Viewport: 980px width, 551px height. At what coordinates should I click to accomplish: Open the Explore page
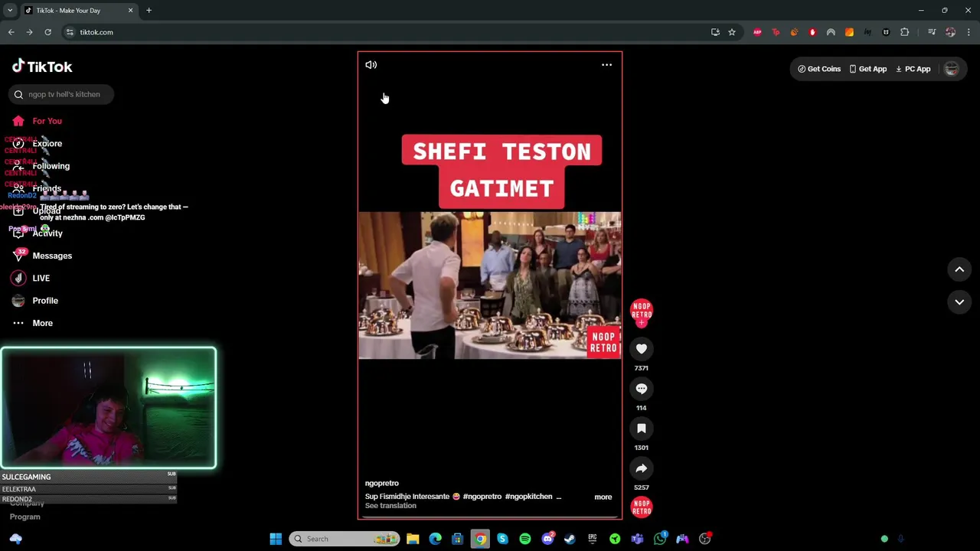point(47,144)
